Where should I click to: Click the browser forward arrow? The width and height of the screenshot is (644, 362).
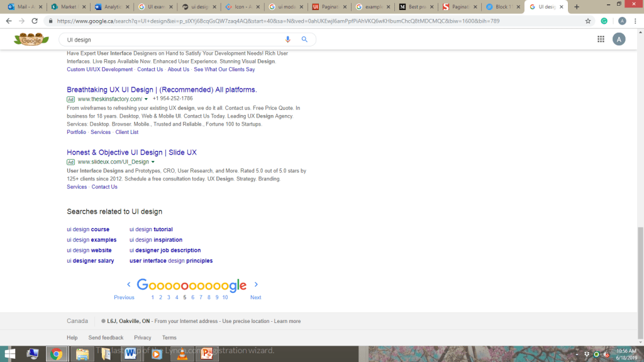(x=21, y=21)
